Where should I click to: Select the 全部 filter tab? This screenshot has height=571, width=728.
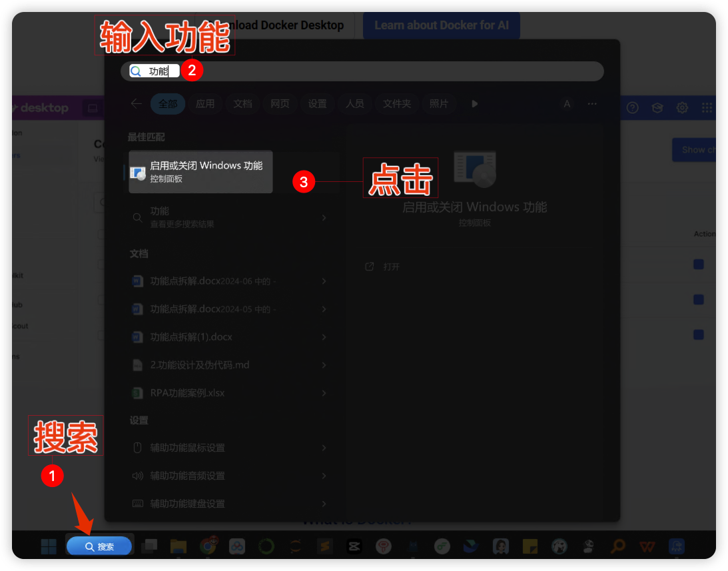(x=168, y=104)
